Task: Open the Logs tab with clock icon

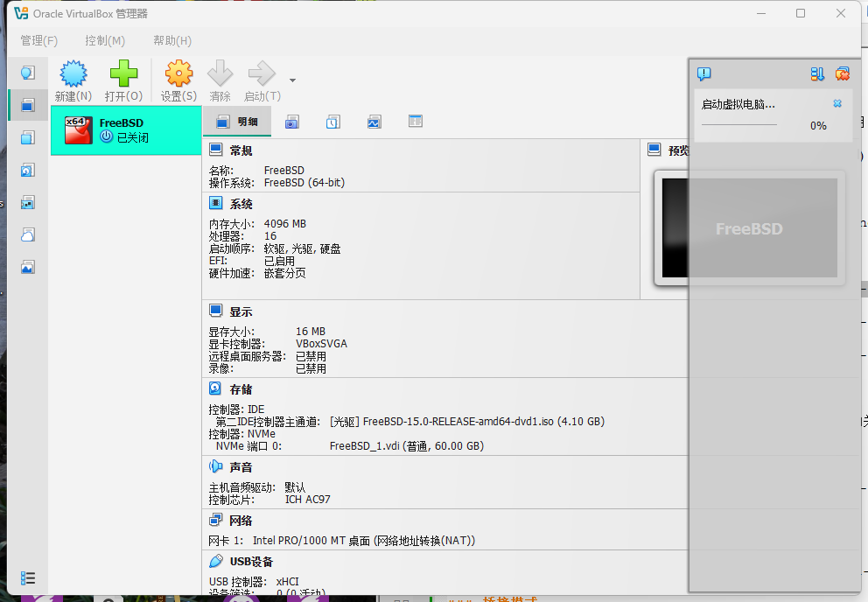Action: (332, 122)
